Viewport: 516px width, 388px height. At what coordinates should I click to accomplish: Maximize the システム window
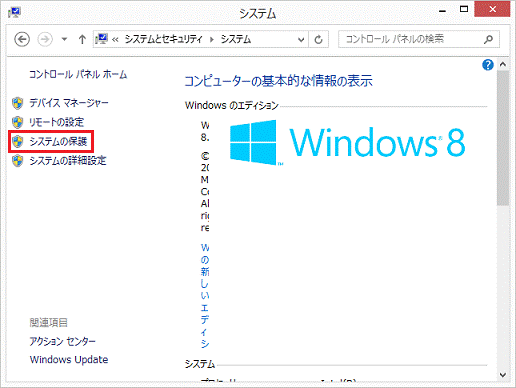[464, 10]
